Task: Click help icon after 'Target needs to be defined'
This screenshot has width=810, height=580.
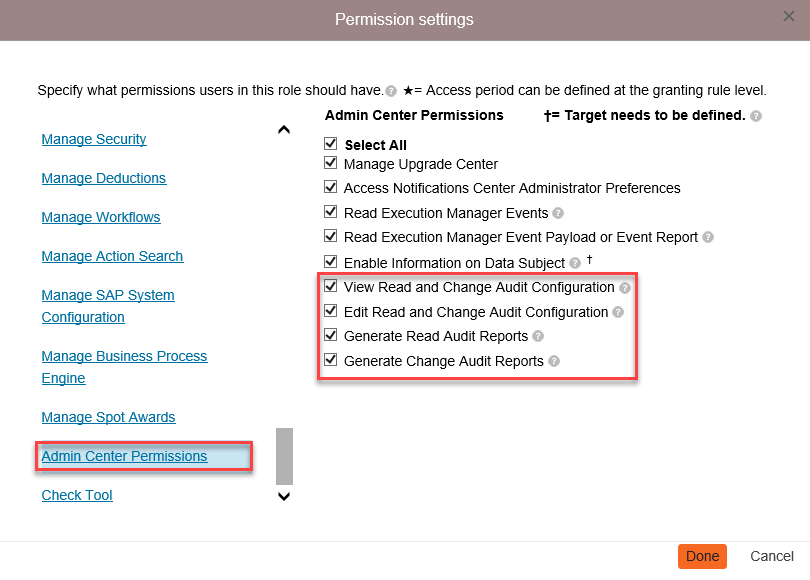Action: pyautogui.click(x=756, y=116)
